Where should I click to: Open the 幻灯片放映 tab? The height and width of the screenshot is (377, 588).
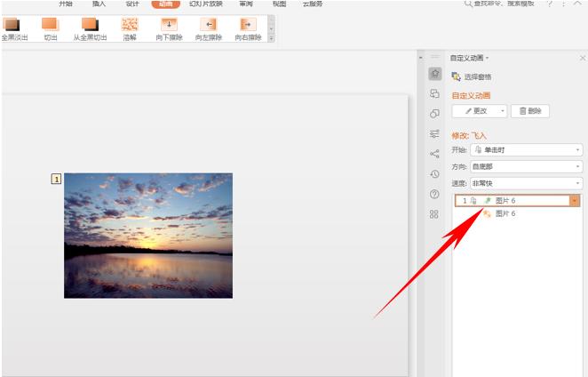(206, 4)
